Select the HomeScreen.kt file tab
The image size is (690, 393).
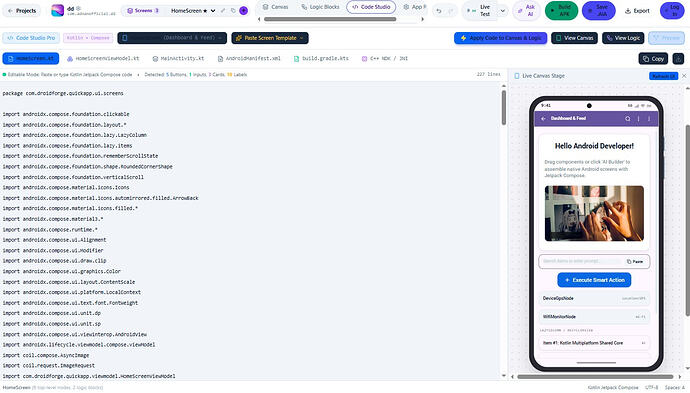click(x=31, y=58)
